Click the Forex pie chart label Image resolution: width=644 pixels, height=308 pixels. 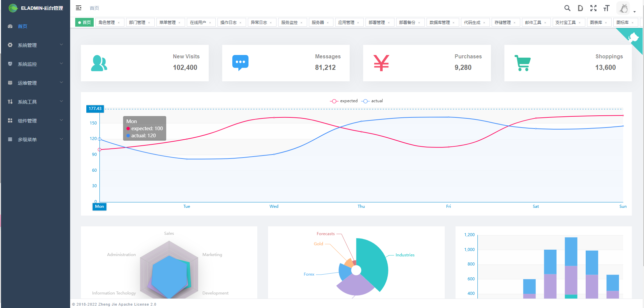[309, 274]
